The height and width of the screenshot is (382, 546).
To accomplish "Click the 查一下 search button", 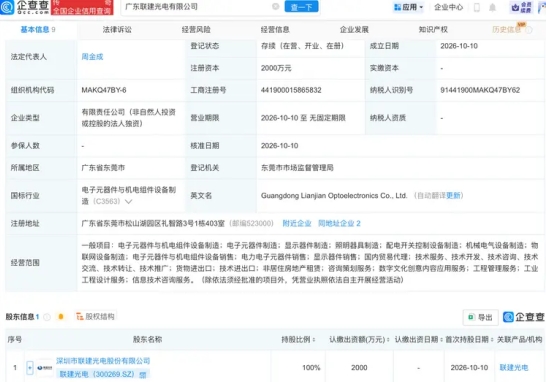I will [x=302, y=7].
